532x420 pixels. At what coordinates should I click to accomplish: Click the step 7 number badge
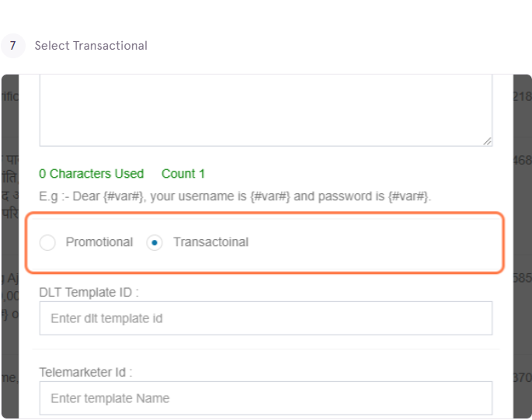coord(13,46)
